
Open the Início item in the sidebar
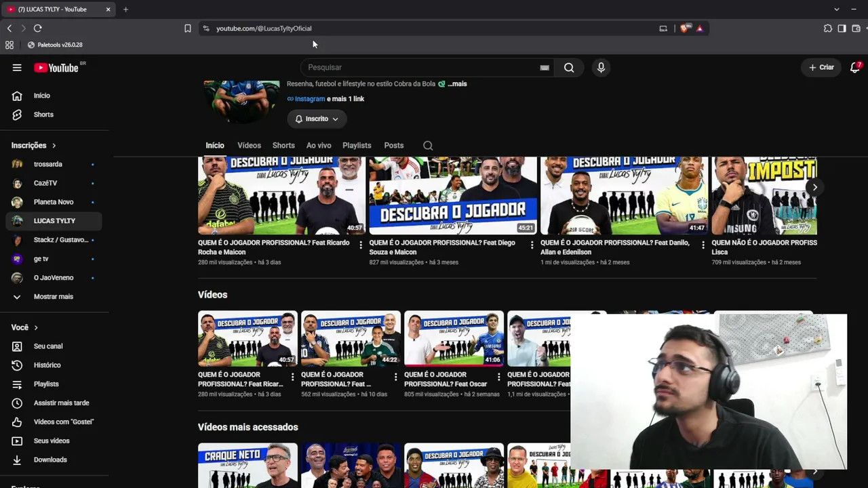54,96
